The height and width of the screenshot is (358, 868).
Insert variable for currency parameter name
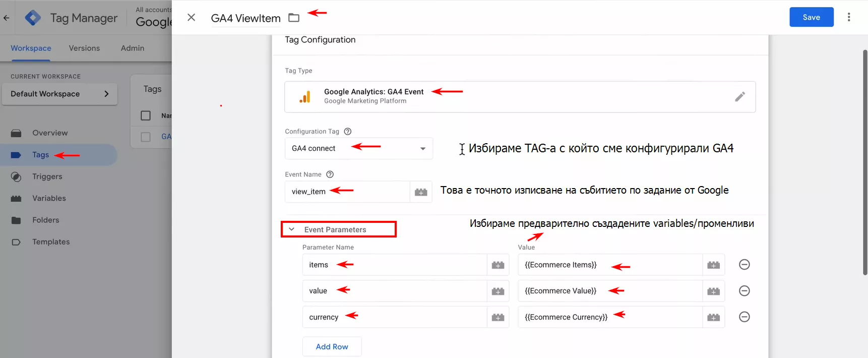(498, 318)
